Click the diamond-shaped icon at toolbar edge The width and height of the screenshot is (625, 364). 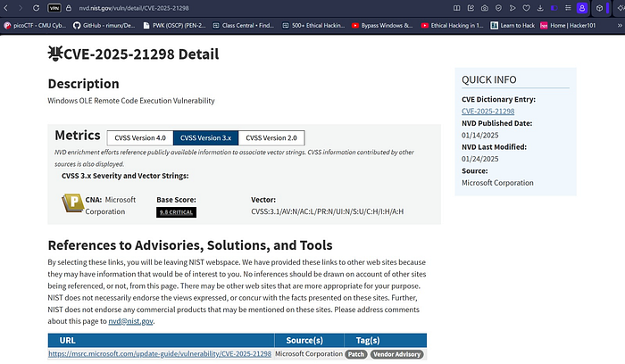click(x=621, y=8)
